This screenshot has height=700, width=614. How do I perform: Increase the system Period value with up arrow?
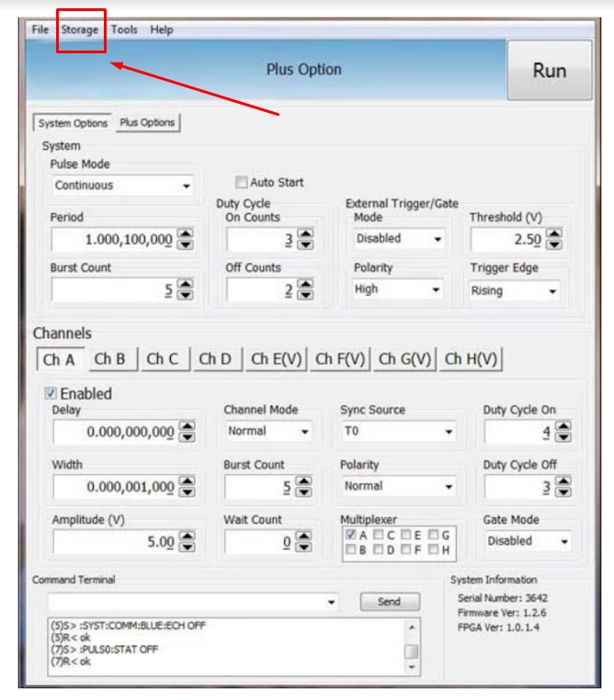(x=186, y=233)
